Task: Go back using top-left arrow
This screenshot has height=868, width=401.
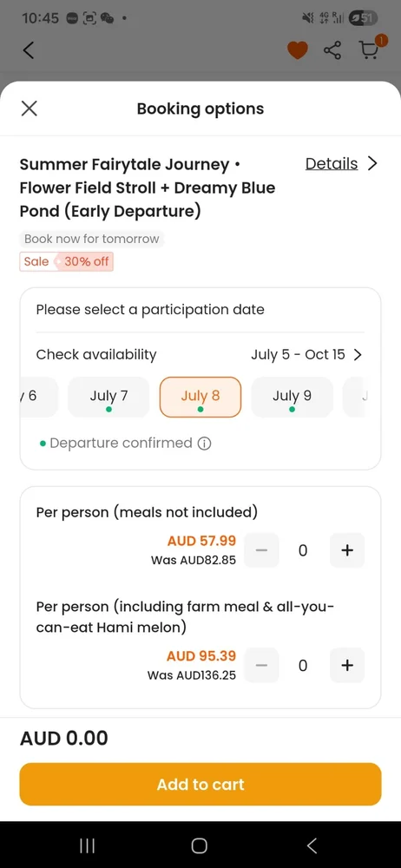Action: pos(29,50)
